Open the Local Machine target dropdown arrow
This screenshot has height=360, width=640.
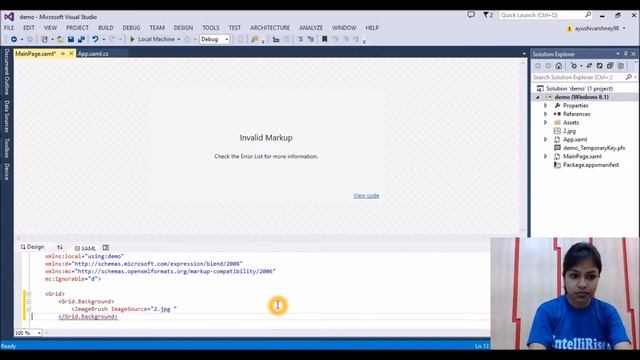(179, 40)
